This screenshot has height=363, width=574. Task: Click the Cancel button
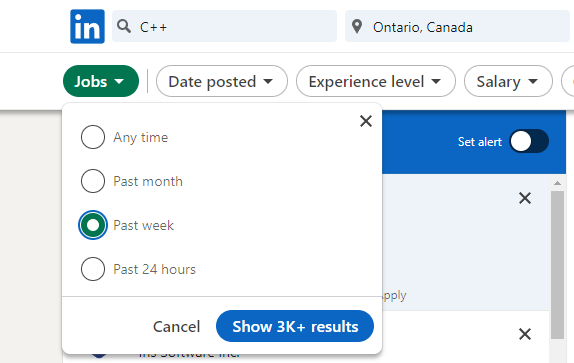[x=176, y=326]
